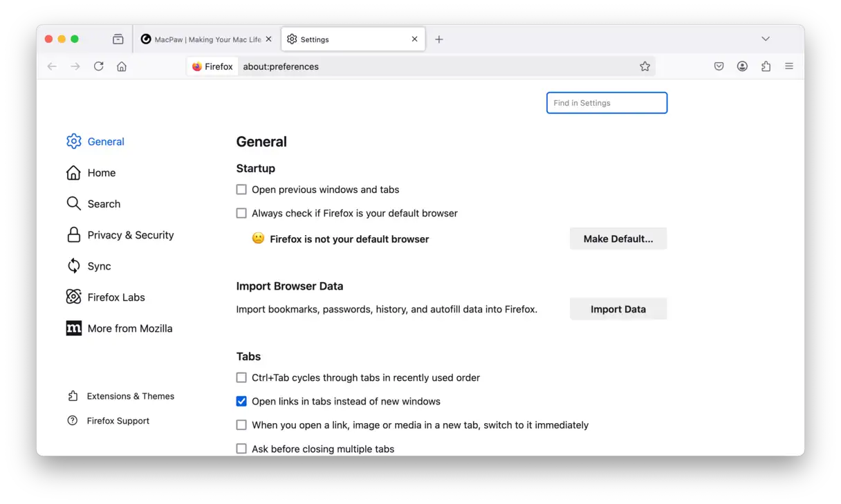The image size is (841, 504).
Task: Click the Import Data button
Action: coord(618,309)
